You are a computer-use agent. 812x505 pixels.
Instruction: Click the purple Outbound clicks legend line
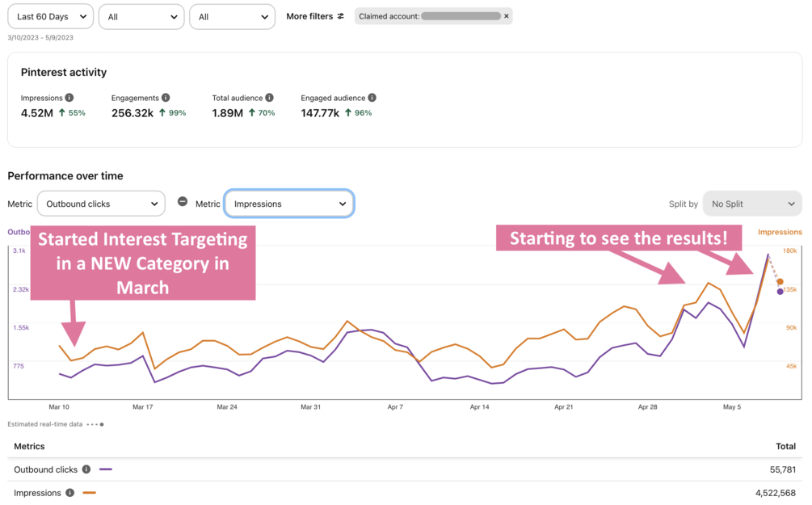[x=106, y=469]
